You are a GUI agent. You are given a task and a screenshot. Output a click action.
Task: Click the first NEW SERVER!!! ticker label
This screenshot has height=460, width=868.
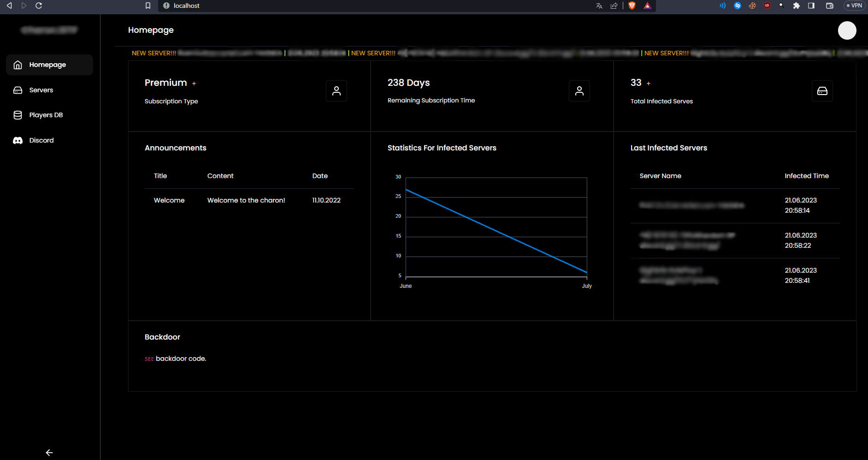click(x=154, y=53)
